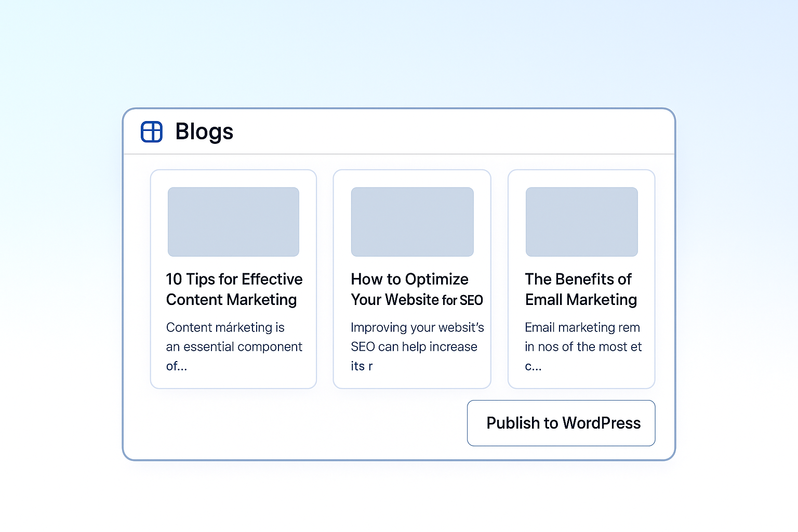This screenshot has height=532, width=798.
Task: Select the Email Marketing post thumbnail
Action: coord(581,222)
